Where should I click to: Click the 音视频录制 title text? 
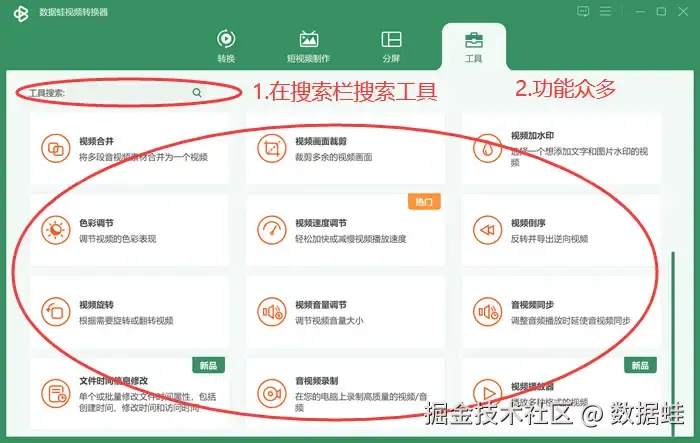[x=317, y=381]
